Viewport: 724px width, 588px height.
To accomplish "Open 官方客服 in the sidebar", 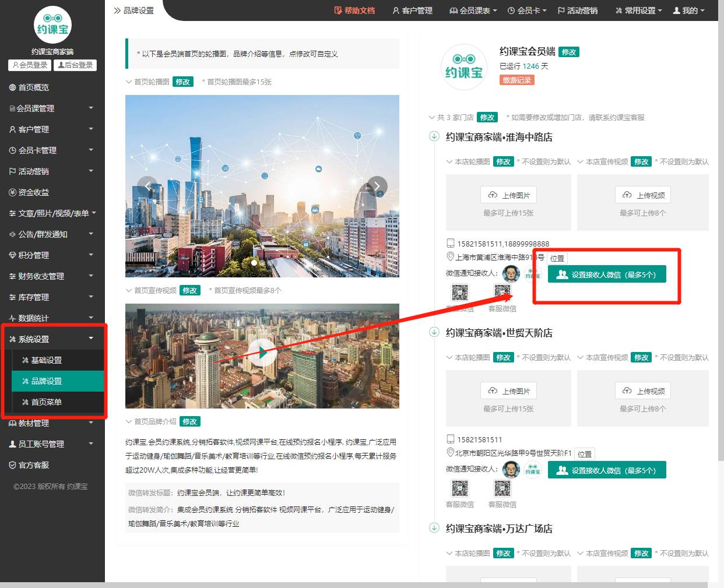I will click(x=52, y=465).
